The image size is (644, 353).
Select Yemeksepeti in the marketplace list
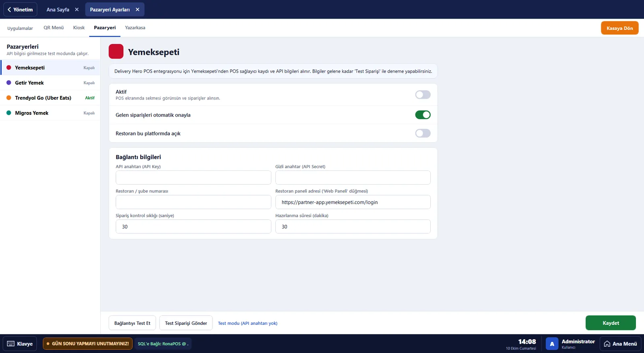point(50,68)
